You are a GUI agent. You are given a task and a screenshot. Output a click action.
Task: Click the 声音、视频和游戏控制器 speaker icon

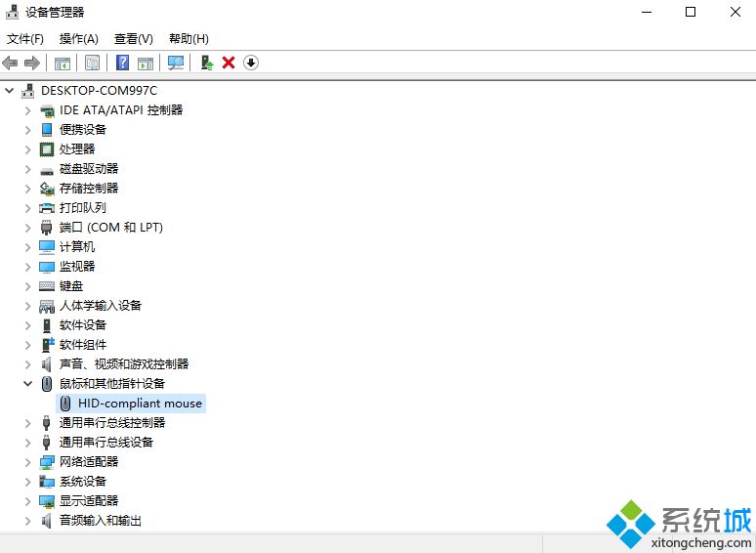click(46, 364)
